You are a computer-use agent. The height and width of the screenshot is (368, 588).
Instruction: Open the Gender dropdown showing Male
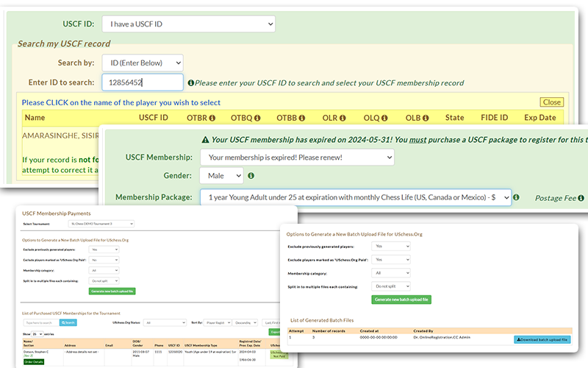click(221, 177)
